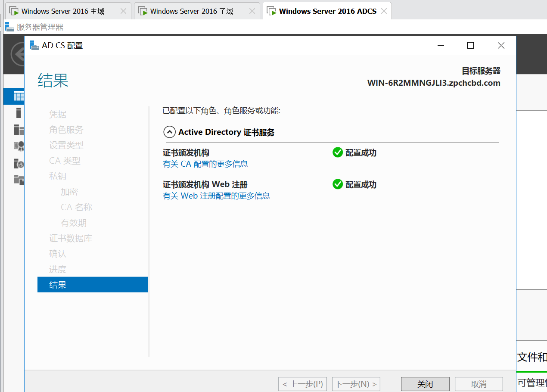Minimize the AD CS 配置 window
Viewport: 547px width, 392px height.
(x=440, y=45)
